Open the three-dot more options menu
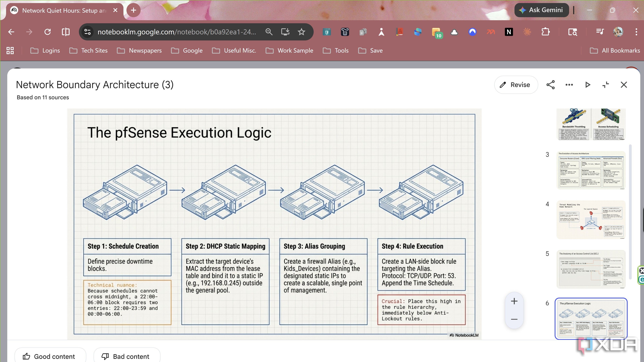This screenshot has width=644, height=362. tap(569, 85)
